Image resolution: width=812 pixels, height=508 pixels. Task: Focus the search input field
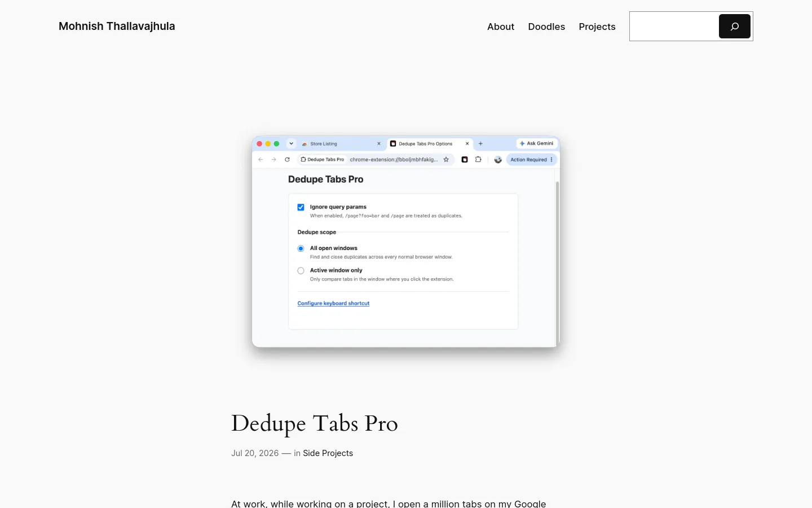coord(674,27)
